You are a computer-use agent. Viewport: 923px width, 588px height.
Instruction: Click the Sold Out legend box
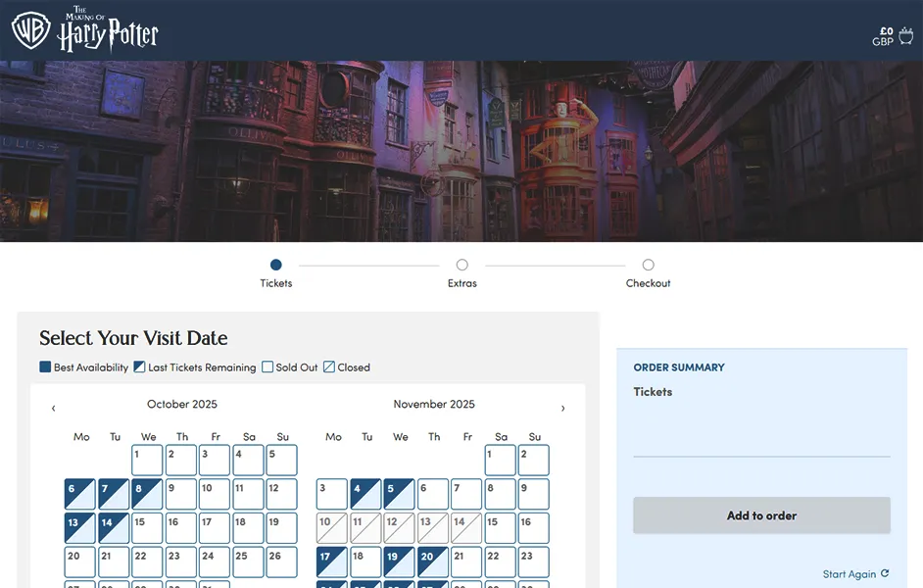click(x=267, y=367)
